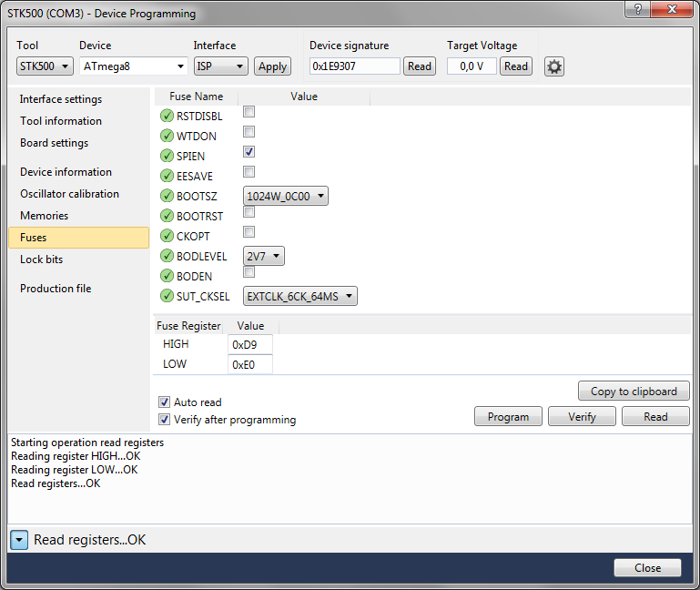Screen dimensions: 700x590
Task: Open the Device dropdown showing ATmega8
Action: pyautogui.click(x=134, y=66)
